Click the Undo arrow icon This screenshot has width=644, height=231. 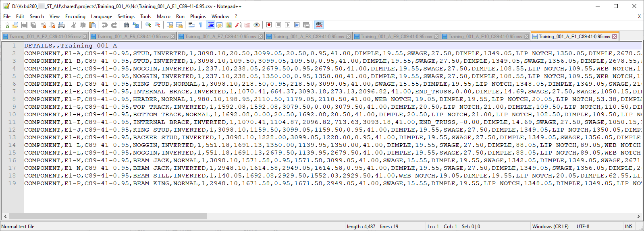click(x=104, y=25)
